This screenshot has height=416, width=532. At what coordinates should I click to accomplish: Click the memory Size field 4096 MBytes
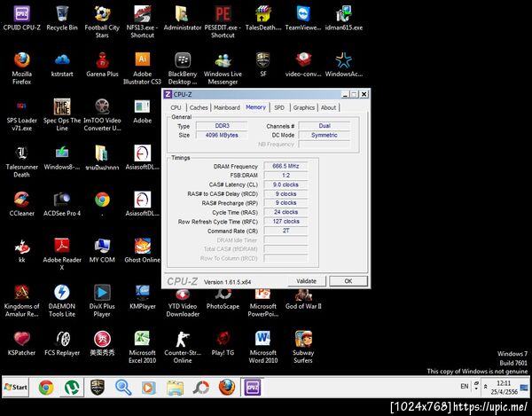click(x=222, y=135)
